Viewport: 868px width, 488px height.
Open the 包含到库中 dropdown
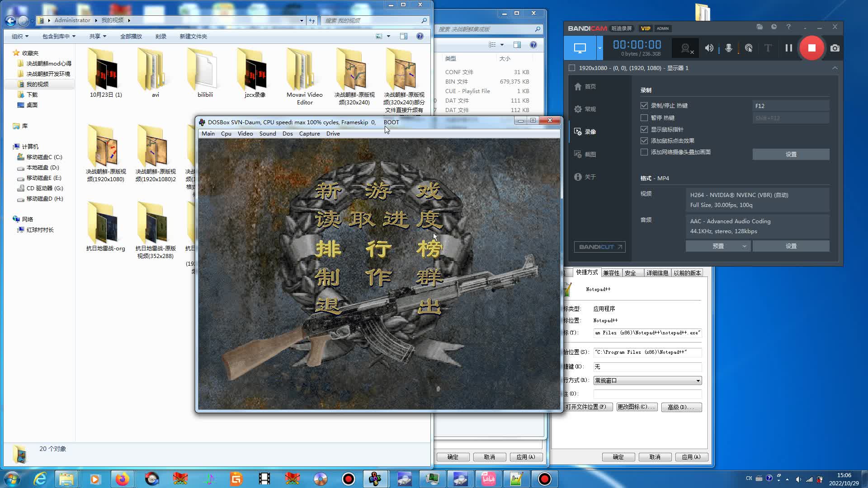pos(59,37)
